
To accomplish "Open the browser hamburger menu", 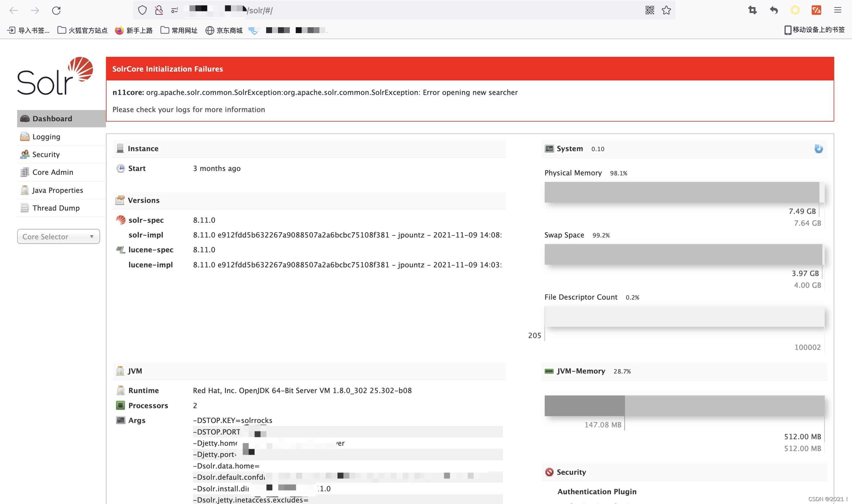I will click(838, 10).
